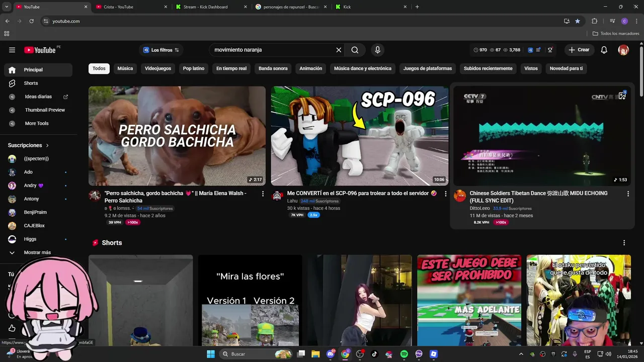Open TikTok from the taskbar
This screenshot has width=644, height=362.
point(375,354)
